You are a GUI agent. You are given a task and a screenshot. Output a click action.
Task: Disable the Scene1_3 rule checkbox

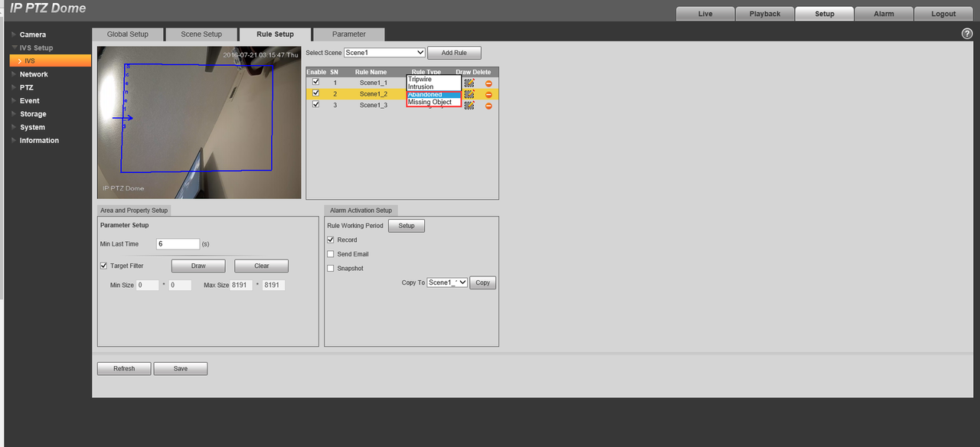pos(316,104)
